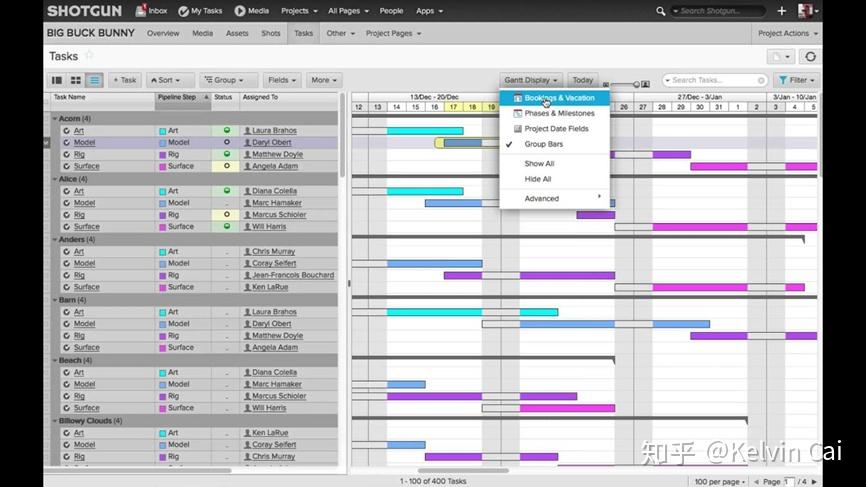Collapse the Acorn group
Screen dimensions: 866x487
click(x=55, y=118)
